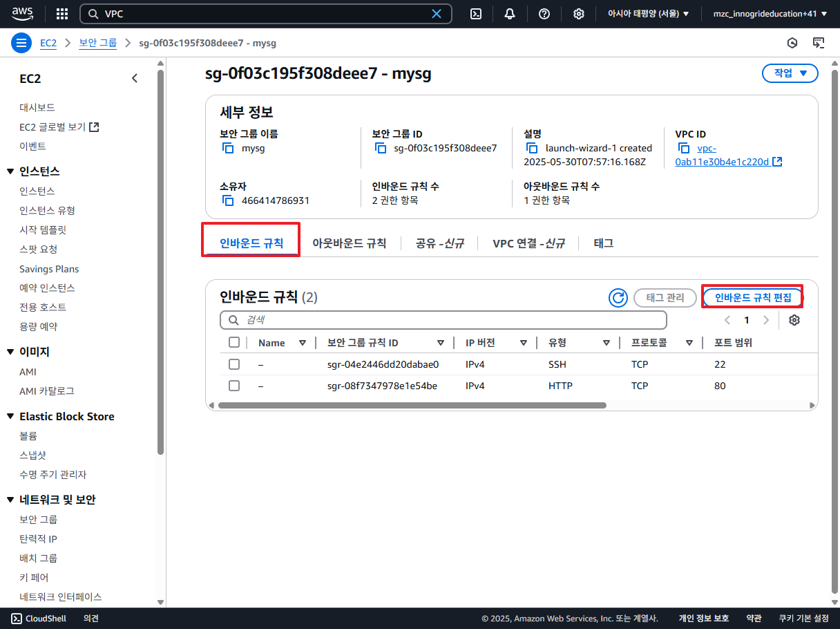The width and height of the screenshot is (840, 629).
Task: Switch to the 공유 - 신규 tab
Action: (439, 243)
